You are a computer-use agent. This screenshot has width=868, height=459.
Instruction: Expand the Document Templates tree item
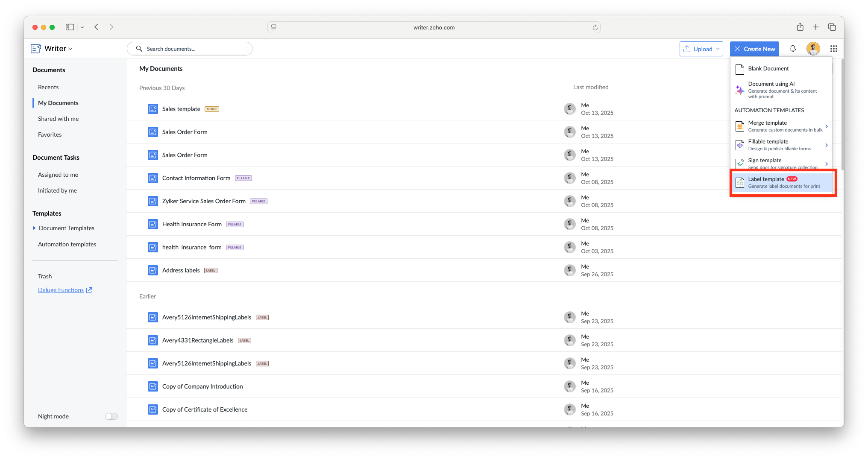click(34, 228)
